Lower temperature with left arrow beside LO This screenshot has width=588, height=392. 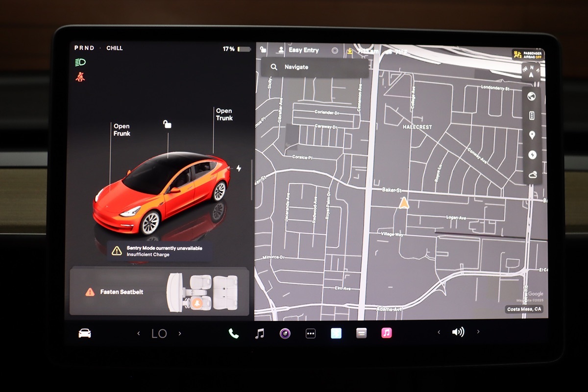(139, 334)
